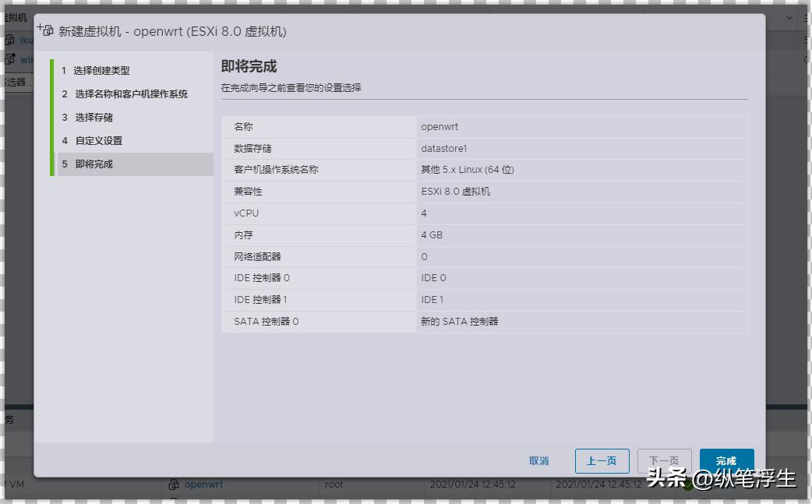Image resolution: width=812 pixels, height=504 pixels.
Task: Select wizard step 3 选择存储
Action: [94, 117]
